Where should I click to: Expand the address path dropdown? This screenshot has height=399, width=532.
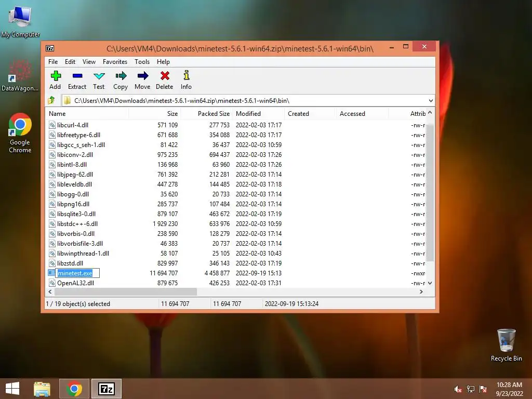pyautogui.click(x=431, y=100)
